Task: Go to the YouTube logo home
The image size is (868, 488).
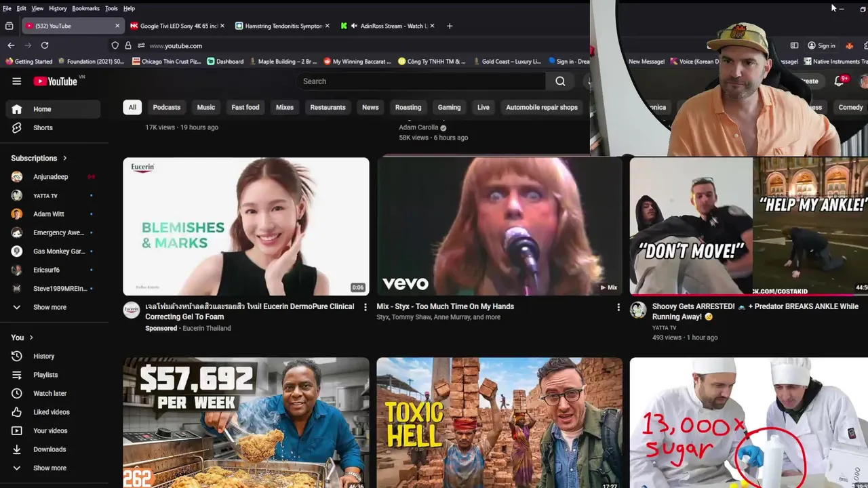Action: [x=56, y=81]
